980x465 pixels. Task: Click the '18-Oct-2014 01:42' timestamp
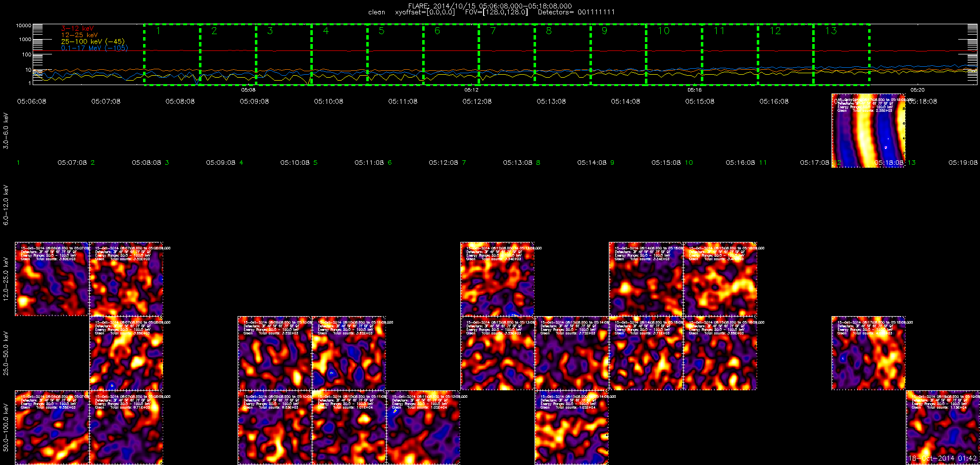tap(942, 459)
